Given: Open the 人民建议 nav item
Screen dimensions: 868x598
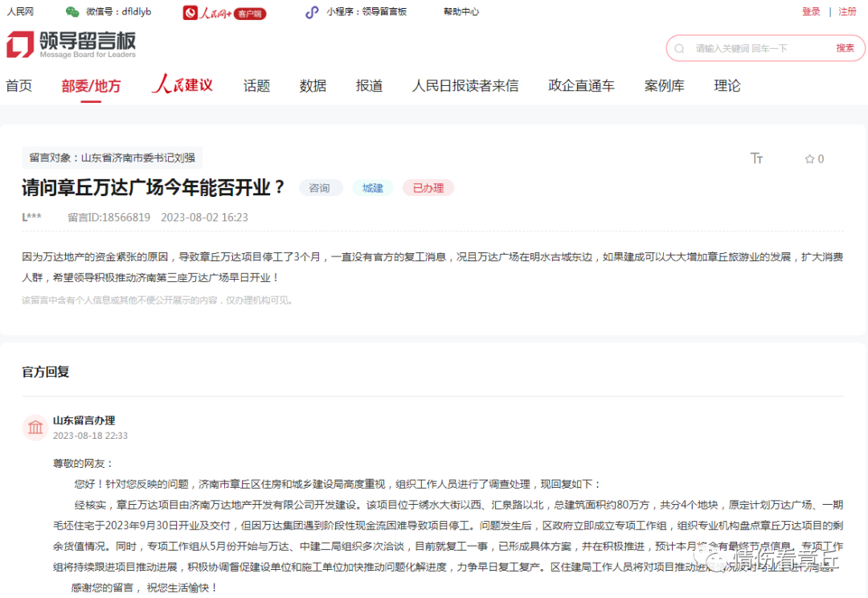Looking at the screenshot, I should tap(182, 84).
